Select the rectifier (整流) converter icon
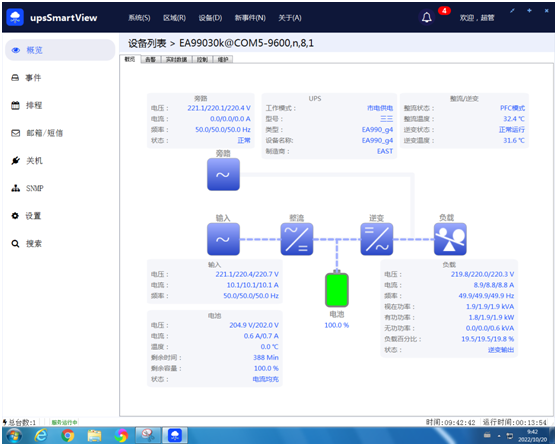Screen dimensions: 557x446 point(297,239)
